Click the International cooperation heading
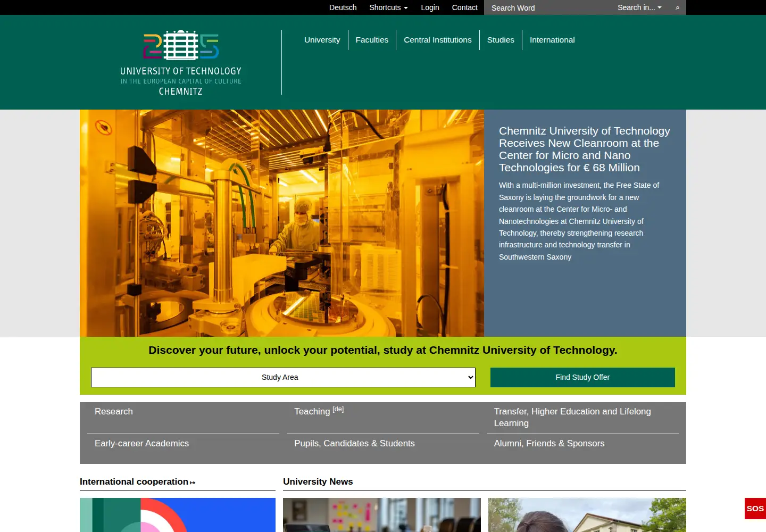This screenshot has width=766, height=532. 134,481
